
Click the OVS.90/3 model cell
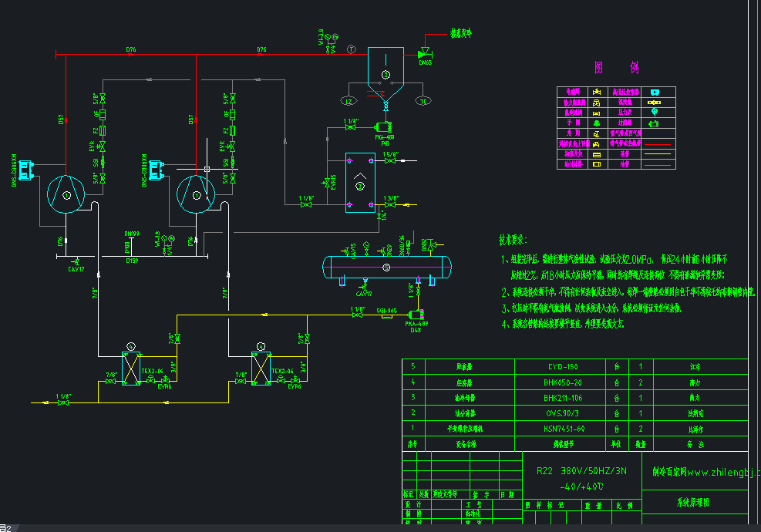pos(563,413)
